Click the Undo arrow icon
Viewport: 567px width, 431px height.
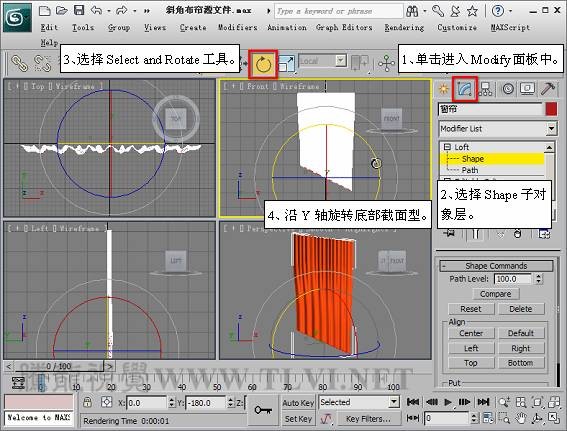pos(96,10)
